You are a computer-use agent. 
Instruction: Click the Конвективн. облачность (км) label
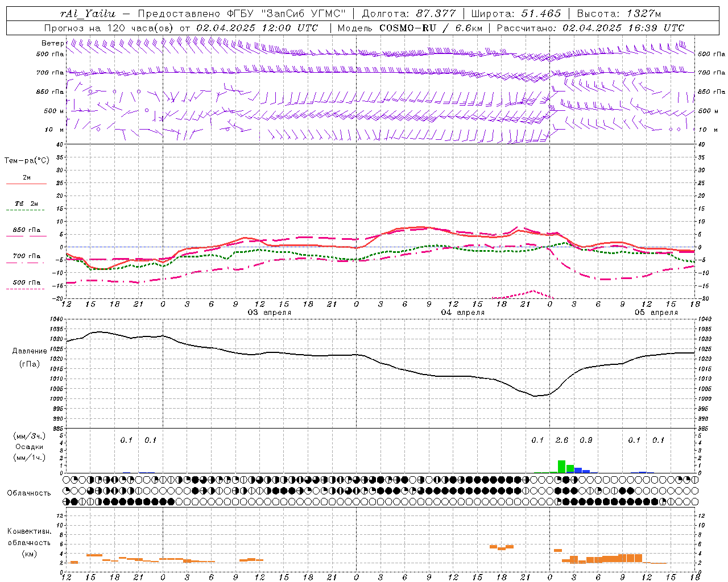[29, 542]
